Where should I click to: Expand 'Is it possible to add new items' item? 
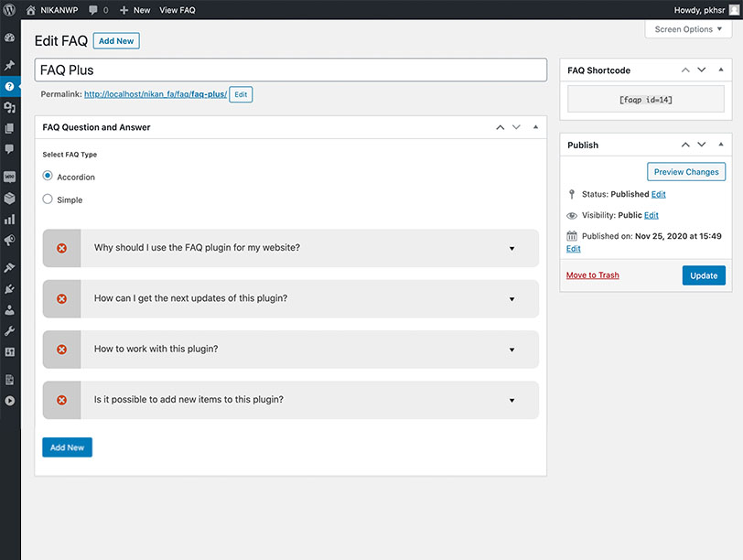pos(511,401)
